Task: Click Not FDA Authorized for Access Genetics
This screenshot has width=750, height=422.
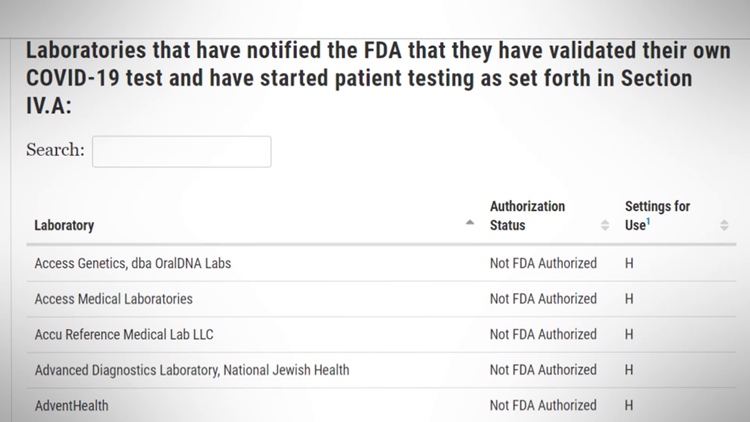Action: pos(543,263)
